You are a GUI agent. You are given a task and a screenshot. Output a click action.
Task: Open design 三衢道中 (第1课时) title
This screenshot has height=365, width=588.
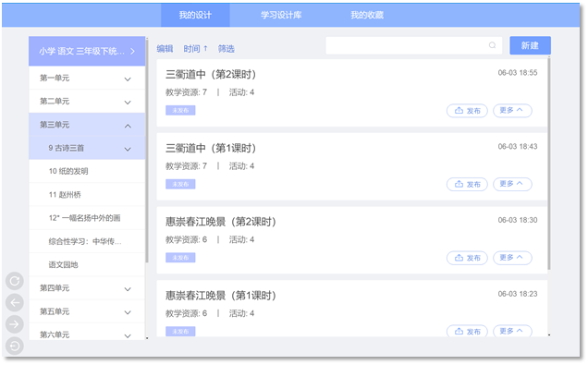(211, 148)
